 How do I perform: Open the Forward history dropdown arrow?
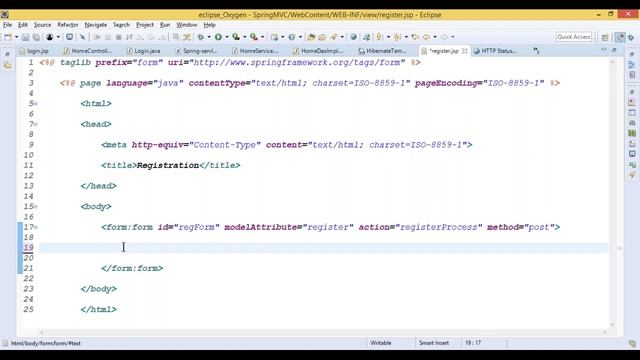453,37
